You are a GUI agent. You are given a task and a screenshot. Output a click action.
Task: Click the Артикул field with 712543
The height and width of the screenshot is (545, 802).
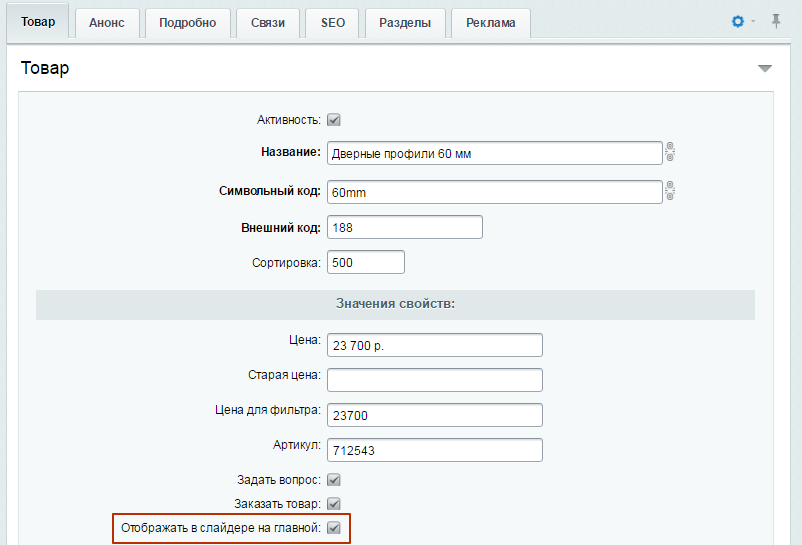(x=434, y=451)
